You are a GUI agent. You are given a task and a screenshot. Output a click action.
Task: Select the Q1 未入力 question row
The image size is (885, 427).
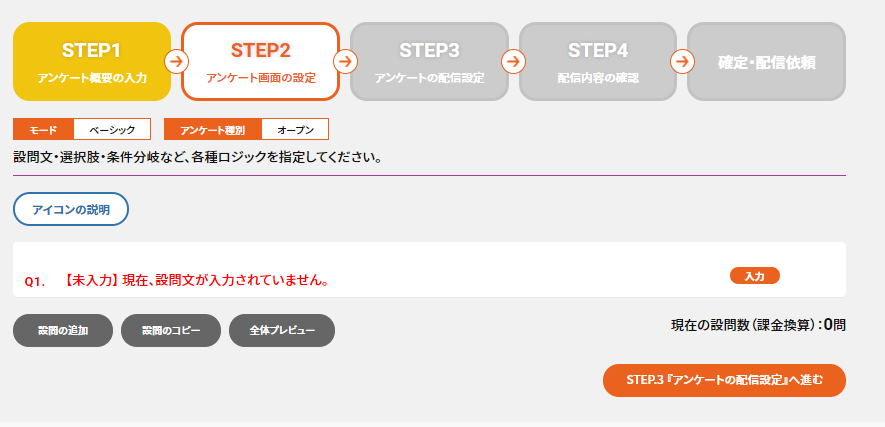point(429,270)
